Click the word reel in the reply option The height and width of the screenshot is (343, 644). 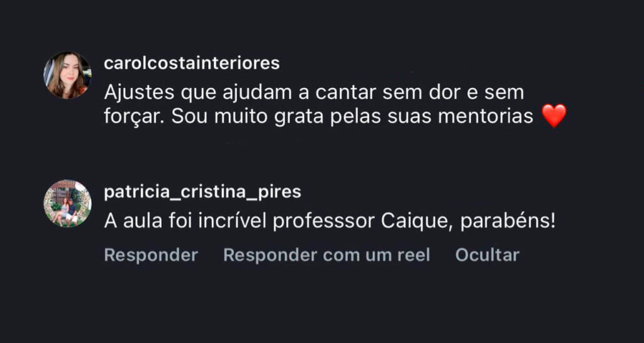click(x=412, y=255)
